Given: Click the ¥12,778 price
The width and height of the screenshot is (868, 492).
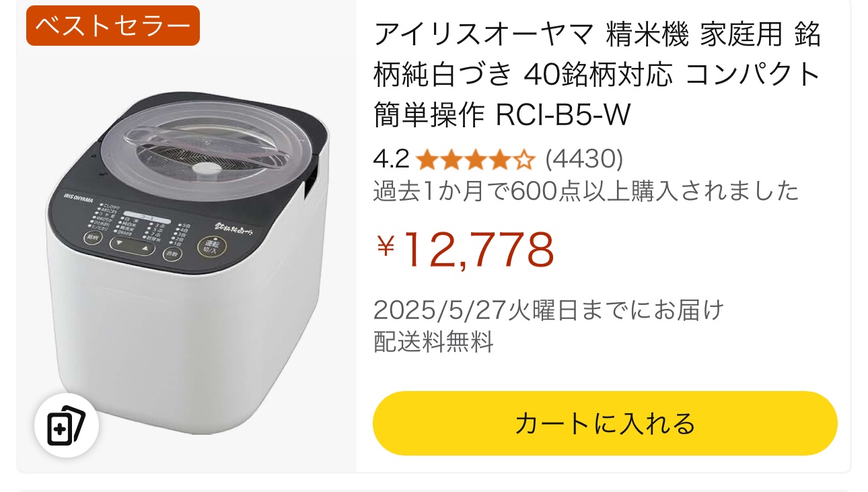Looking at the screenshot, I should (x=465, y=249).
